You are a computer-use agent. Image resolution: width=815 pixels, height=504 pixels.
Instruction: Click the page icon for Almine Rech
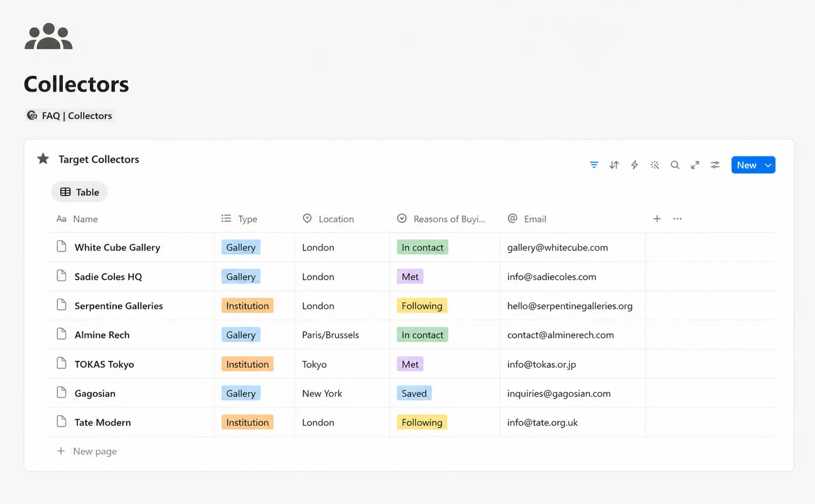(61, 334)
